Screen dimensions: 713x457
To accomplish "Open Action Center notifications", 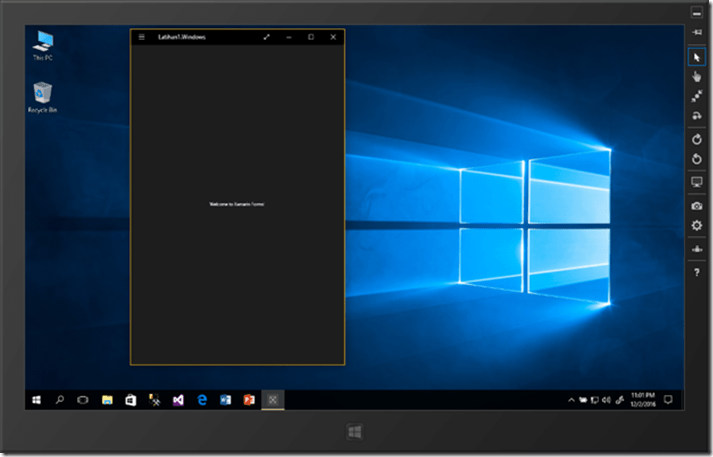I will pyautogui.click(x=669, y=400).
